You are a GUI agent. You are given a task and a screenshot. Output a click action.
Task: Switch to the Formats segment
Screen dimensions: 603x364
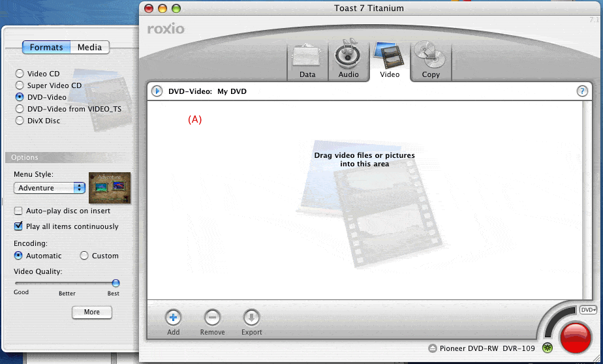click(x=46, y=47)
